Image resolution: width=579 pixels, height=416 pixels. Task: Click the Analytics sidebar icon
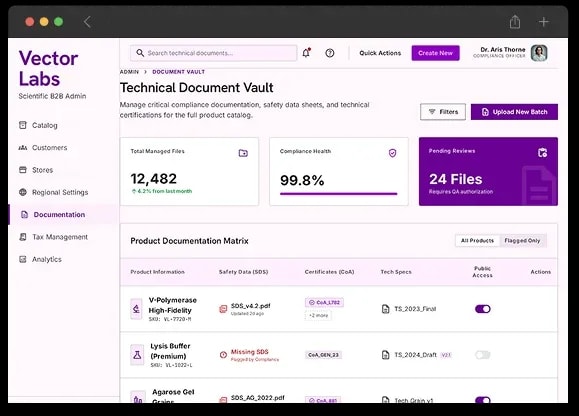coord(23,259)
